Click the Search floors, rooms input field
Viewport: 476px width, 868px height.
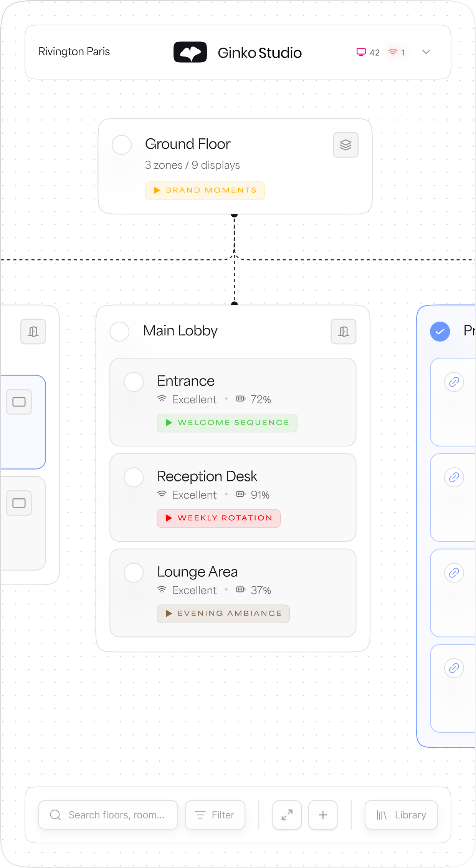(x=108, y=815)
